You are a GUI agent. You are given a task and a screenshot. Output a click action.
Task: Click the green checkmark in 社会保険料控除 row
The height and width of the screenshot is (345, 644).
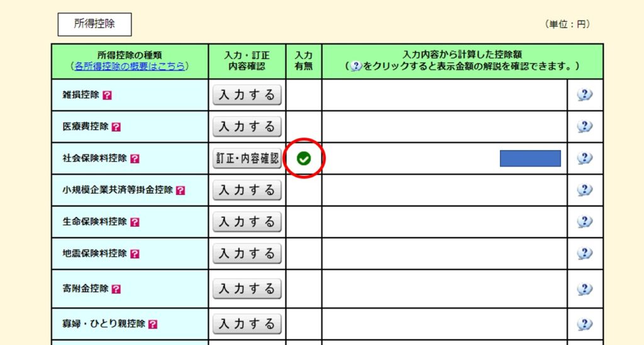(x=304, y=159)
